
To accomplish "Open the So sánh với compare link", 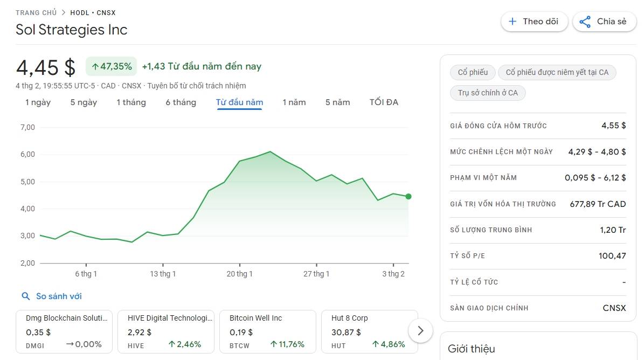I will [x=59, y=296].
